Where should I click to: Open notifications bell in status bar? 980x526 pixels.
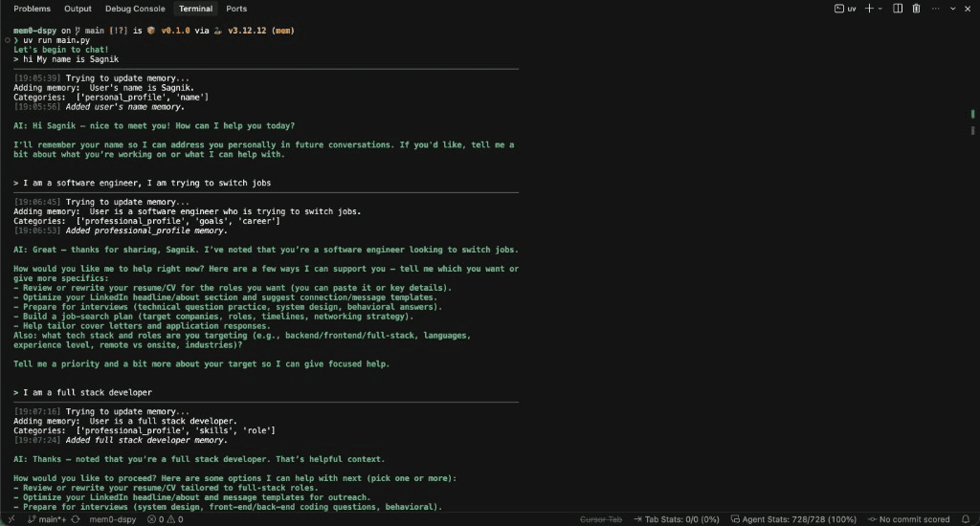[966, 519]
